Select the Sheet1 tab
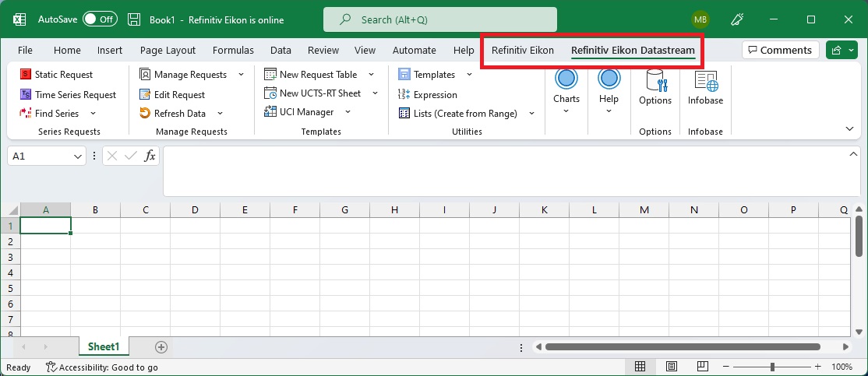 point(104,346)
